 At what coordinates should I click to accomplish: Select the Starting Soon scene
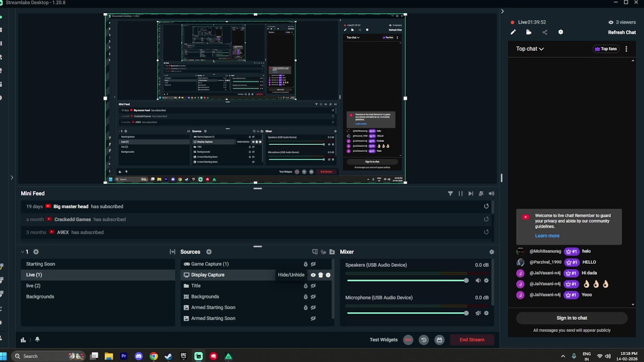click(x=98, y=264)
